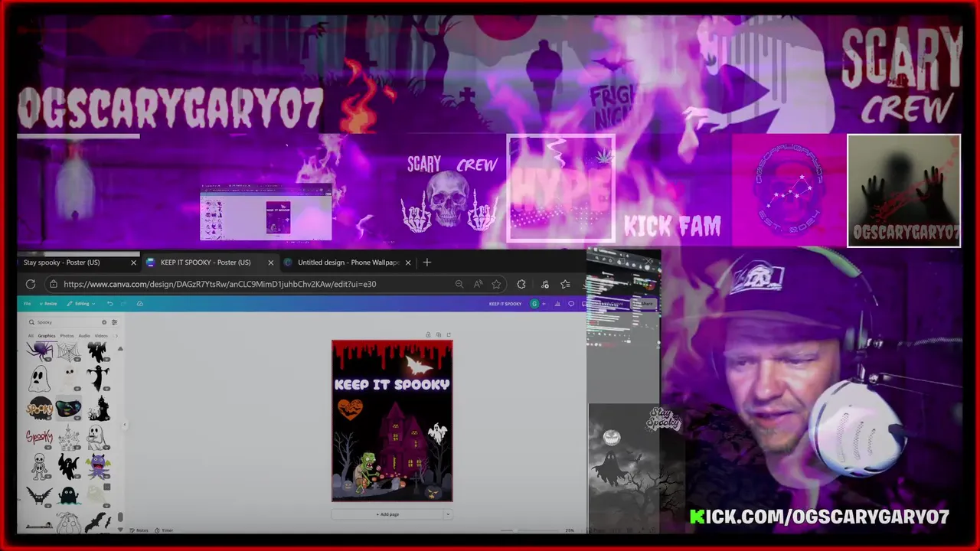Toggle the favorite star in address bar
This screenshot has width=980, height=551.
tap(497, 284)
